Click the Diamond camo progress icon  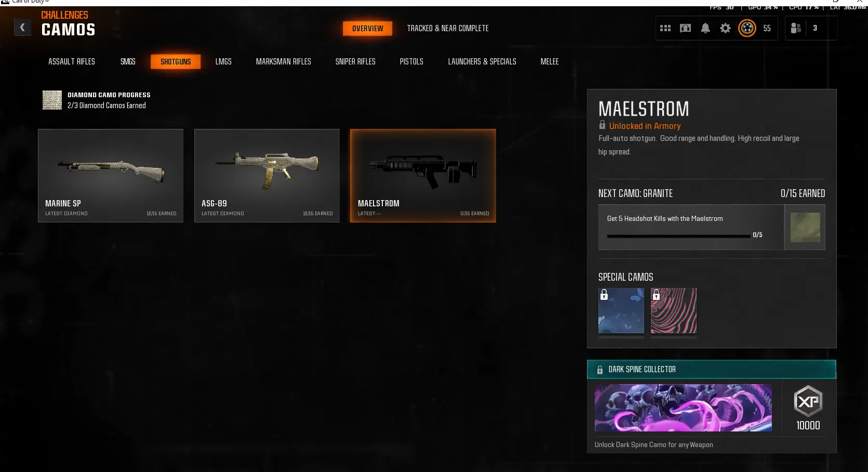click(x=52, y=100)
